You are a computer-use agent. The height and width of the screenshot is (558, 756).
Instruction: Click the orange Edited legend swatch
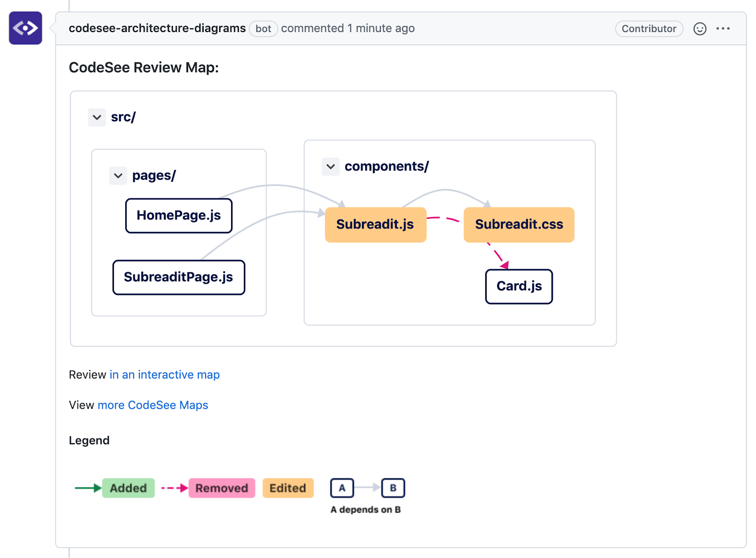[x=288, y=488]
